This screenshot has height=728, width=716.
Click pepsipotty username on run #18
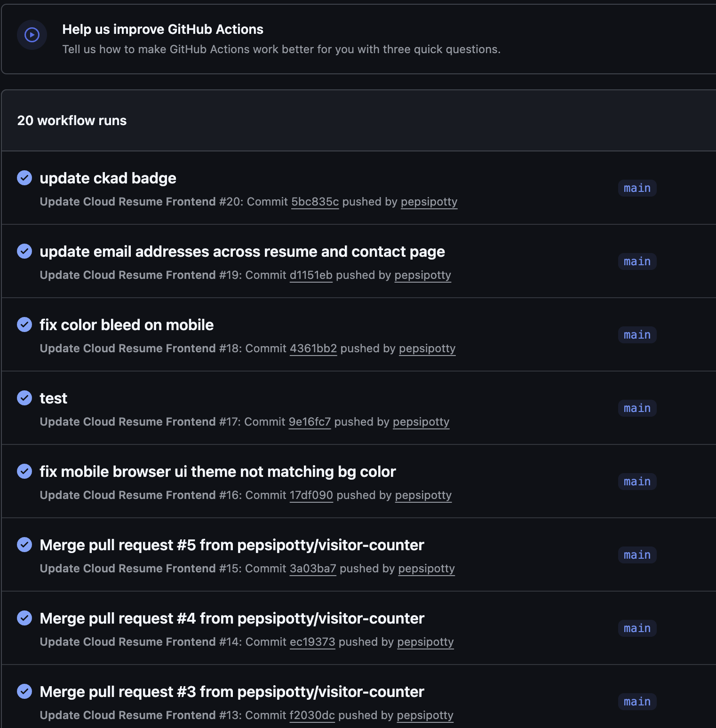tap(427, 348)
